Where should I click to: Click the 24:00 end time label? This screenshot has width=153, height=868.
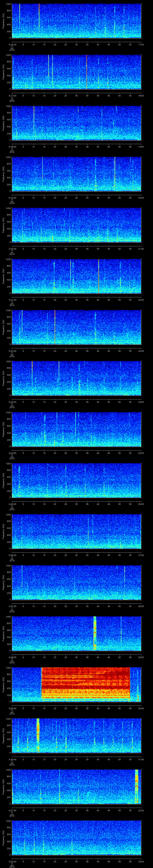point(141,402)
